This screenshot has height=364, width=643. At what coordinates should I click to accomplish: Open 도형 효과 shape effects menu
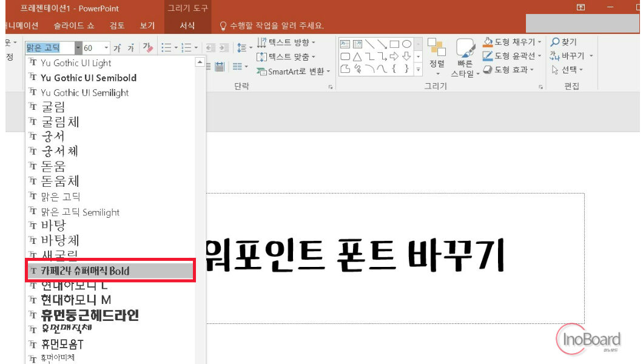pos(508,70)
